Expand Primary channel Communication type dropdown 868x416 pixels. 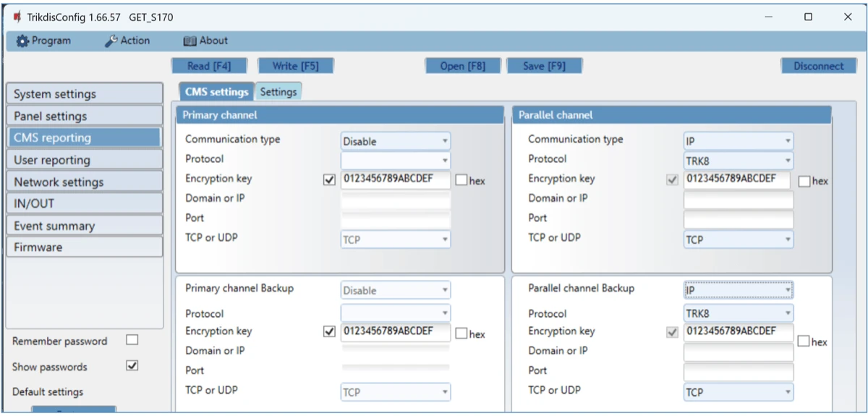tap(395, 141)
